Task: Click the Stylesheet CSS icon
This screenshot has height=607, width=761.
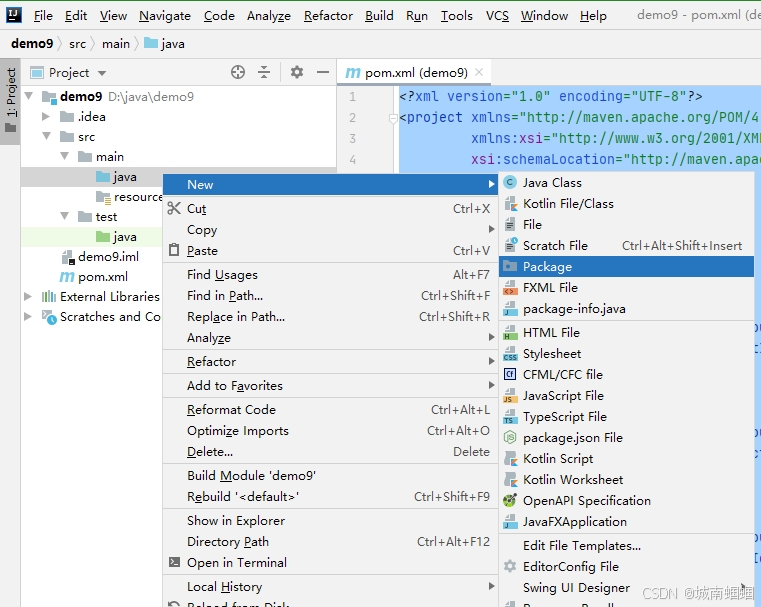Action: (510, 354)
